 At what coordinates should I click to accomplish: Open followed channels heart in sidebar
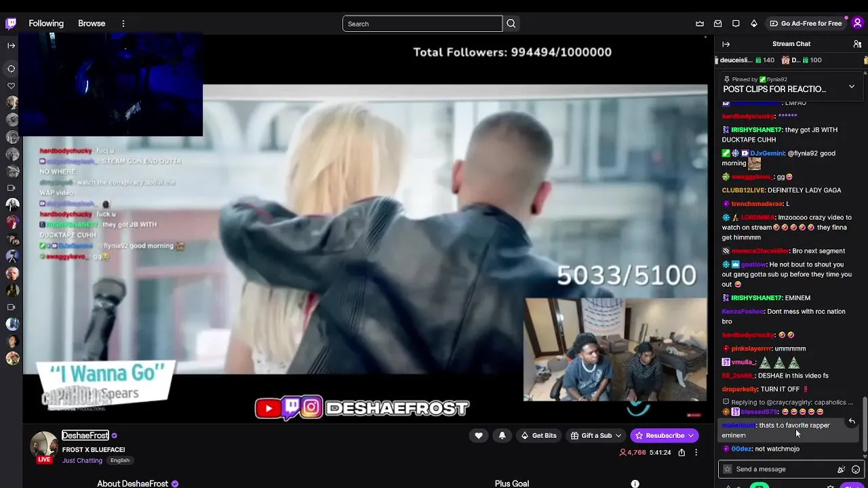(x=12, y=86)
